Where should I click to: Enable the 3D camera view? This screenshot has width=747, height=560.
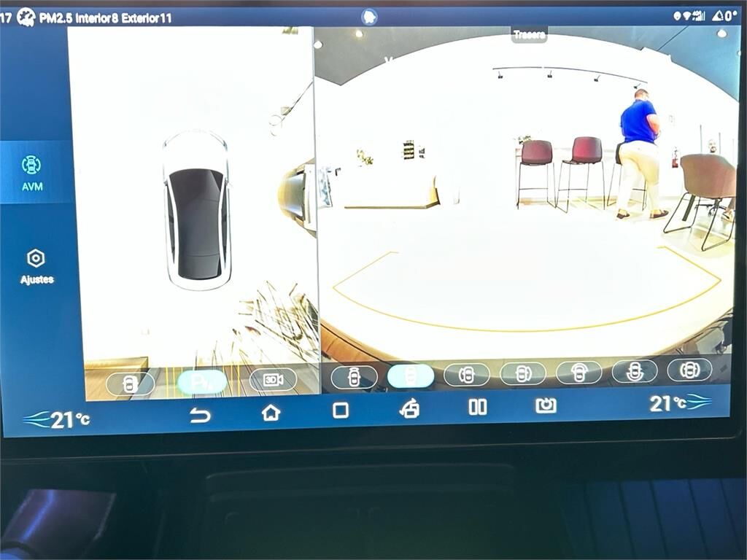273,380
